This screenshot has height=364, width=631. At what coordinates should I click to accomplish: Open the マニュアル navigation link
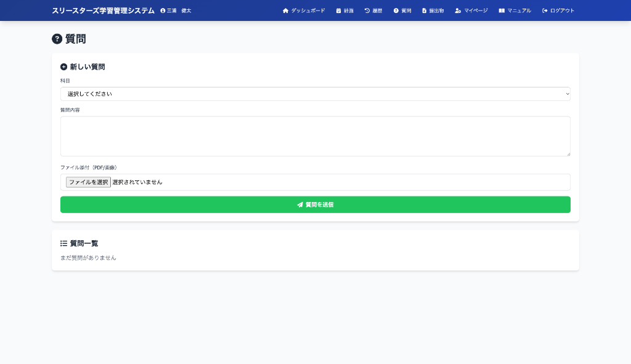click(x=519, y=10)
